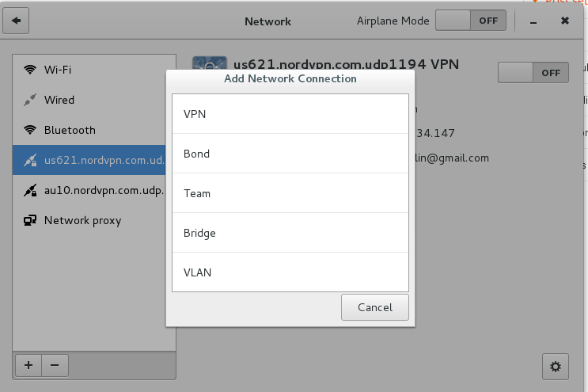Image resolution: width=588 pixels, height=392 pixels.
Task: Close the Network window
Action: coord(565,21)
